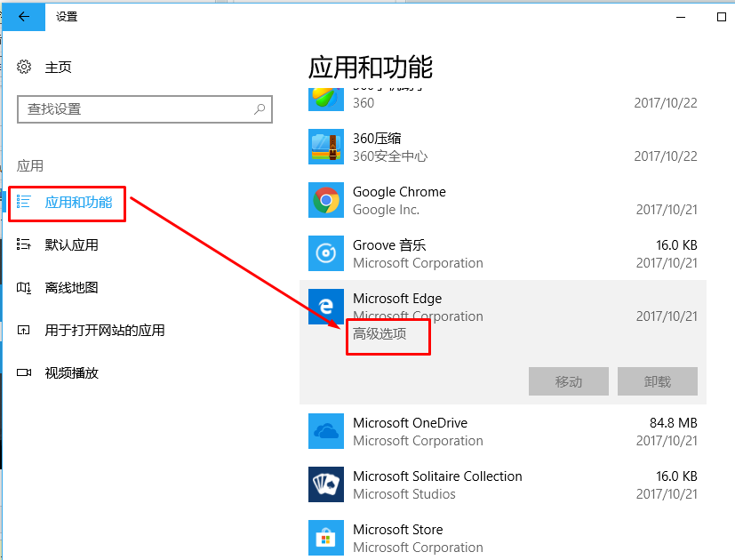Click the Microsoft OneDrive cloud icon

click(325, 431)
